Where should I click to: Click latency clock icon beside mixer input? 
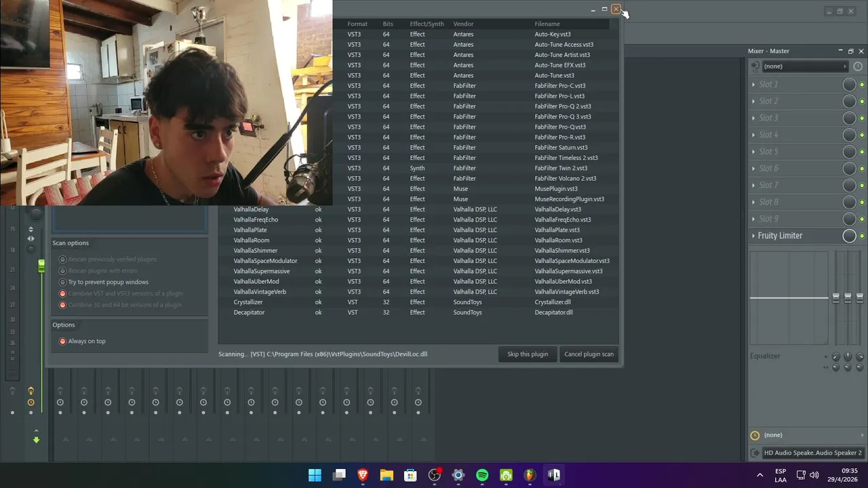pyautogui.click(x=858, y=66)
